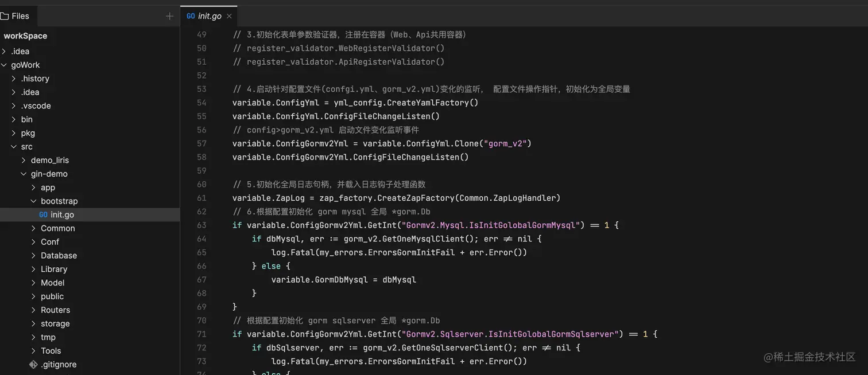Expand the Conf folder chevron
Image resolution: width=868 pixels, height=375 pixels.
coord(33,242)
